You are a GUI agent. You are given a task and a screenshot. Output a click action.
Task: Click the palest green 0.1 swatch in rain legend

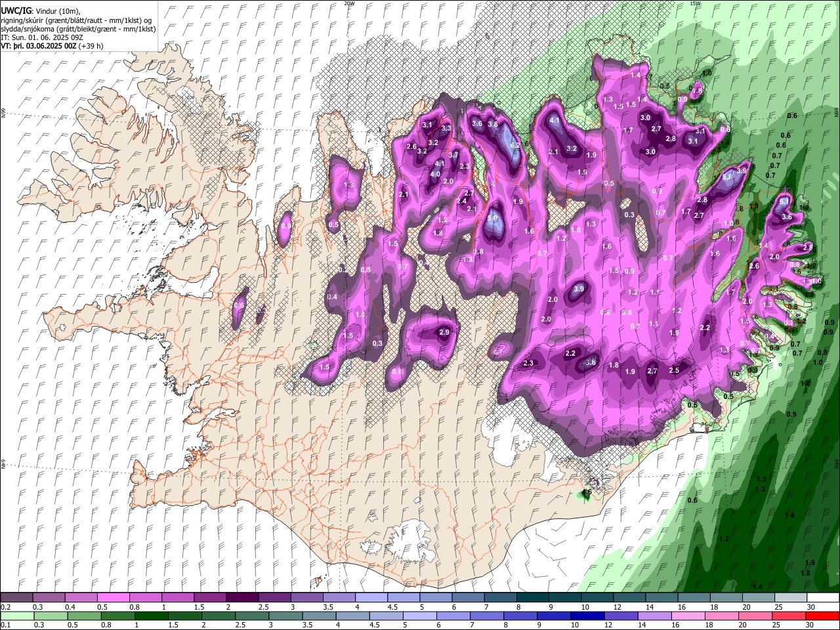pos(17,616)
